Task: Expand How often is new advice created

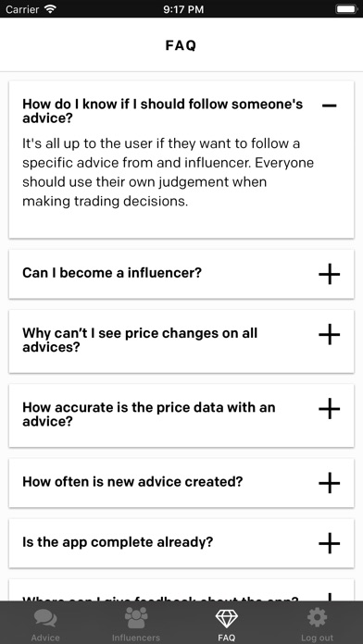Action: [x=330, y=483]
